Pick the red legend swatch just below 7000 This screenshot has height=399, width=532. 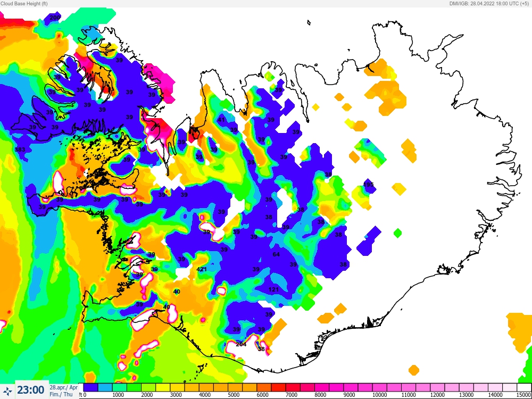(x=278, y=387)
